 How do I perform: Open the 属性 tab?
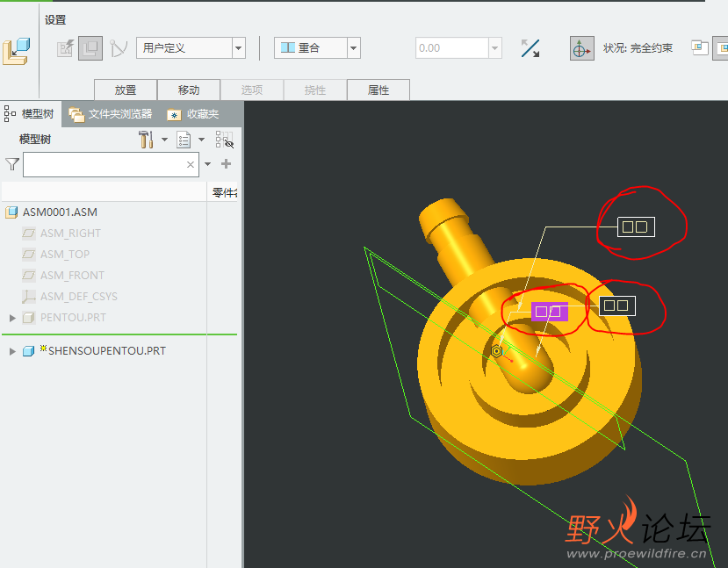(378, 90)
